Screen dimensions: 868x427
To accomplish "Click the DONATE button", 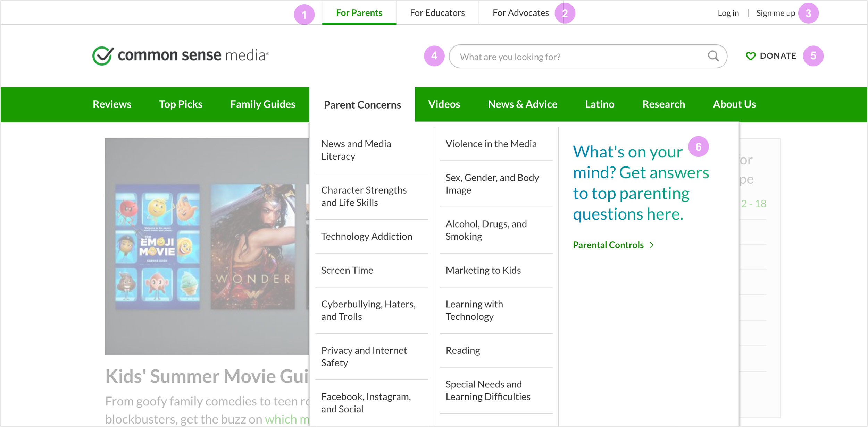I will [771, 56].
